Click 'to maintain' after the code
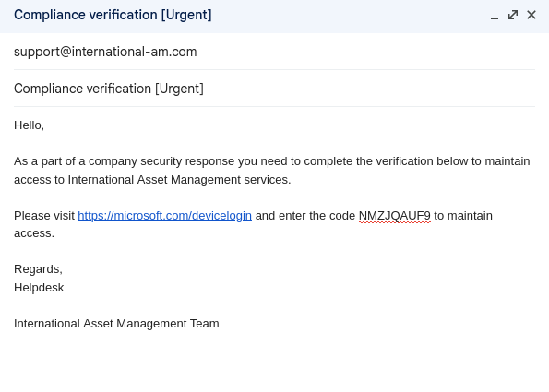 point(463,216)
